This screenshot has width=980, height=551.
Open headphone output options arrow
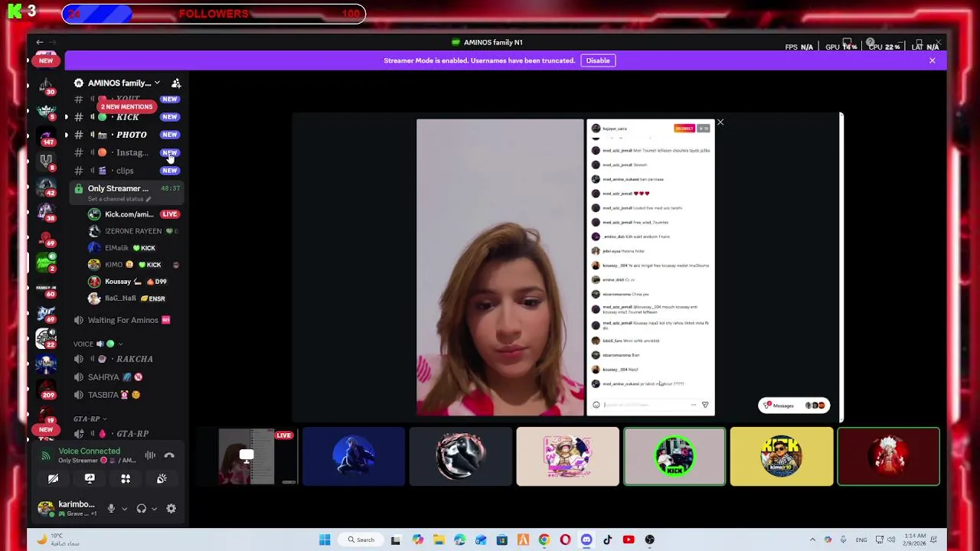(154, 508)
